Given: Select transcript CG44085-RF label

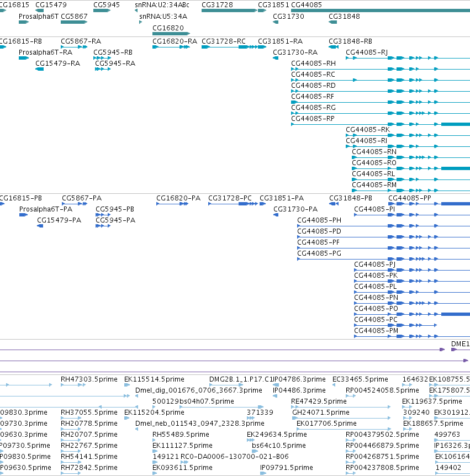Looking at the screenshot, I should pos(313,96).
